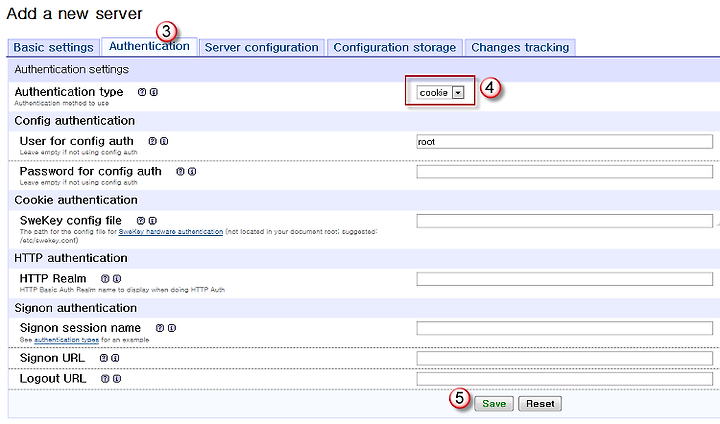The height and width of the screenshot is (424, 720).
Task: Go to the Configuration storage tab
Action: (x=395, y=47)
